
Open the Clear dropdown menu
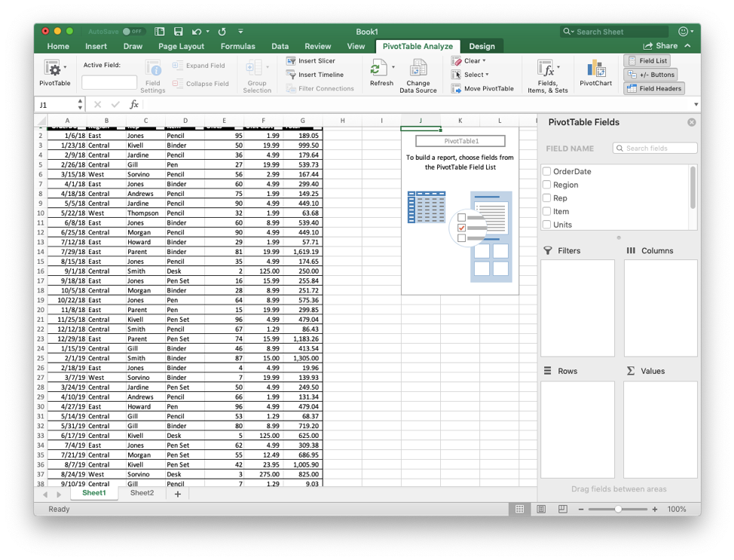470,60
